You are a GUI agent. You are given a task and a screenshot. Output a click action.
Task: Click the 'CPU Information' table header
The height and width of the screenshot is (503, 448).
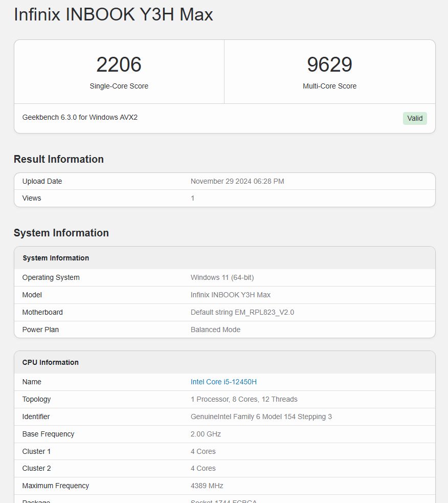tap(225, 362)
